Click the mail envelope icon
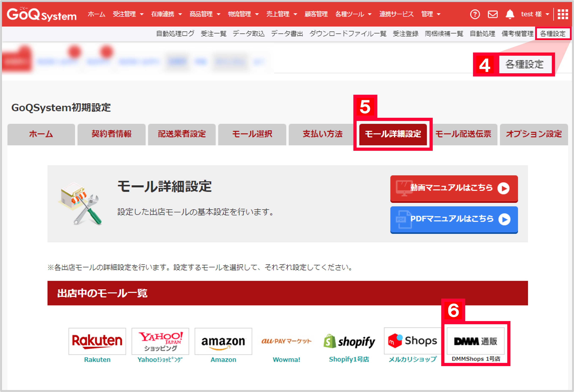The height and width of the screenshot is (392, 574). [x=493, y=14]
